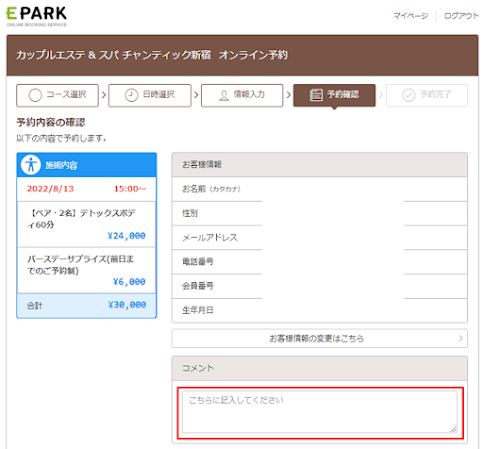The image size is (483, 449).
Task: Open the 情報入力 step tab
Action: point(242,95)
